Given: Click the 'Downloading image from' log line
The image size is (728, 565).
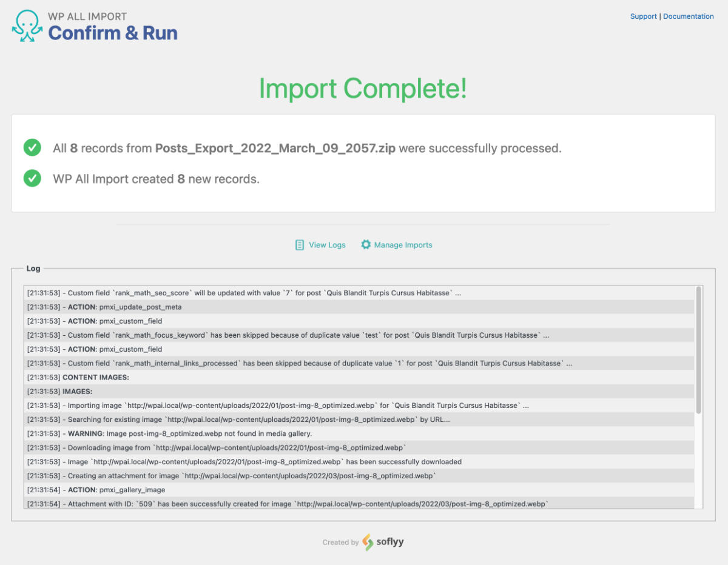Looking at the screenshot, I should click(x=359, y=447).
